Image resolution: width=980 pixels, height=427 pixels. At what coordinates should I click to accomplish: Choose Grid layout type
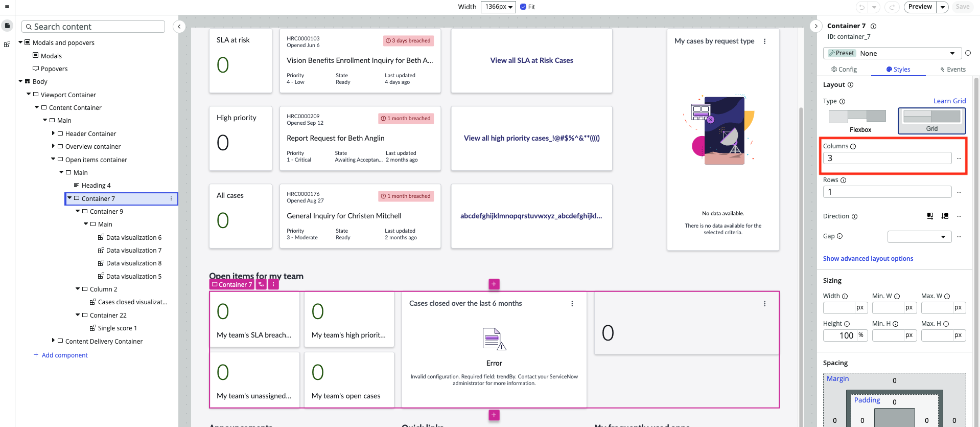(x=932, y=121)
